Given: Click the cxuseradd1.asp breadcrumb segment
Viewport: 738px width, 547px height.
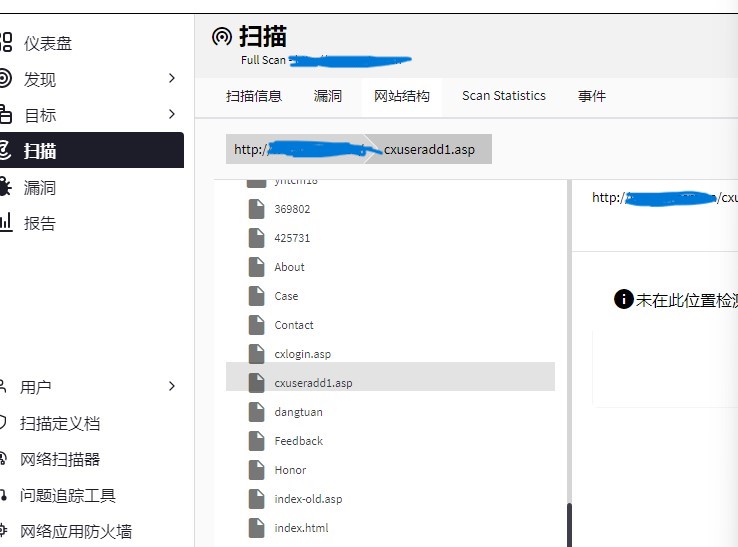Looking at the screenshot, I should (x=429, y=149).
